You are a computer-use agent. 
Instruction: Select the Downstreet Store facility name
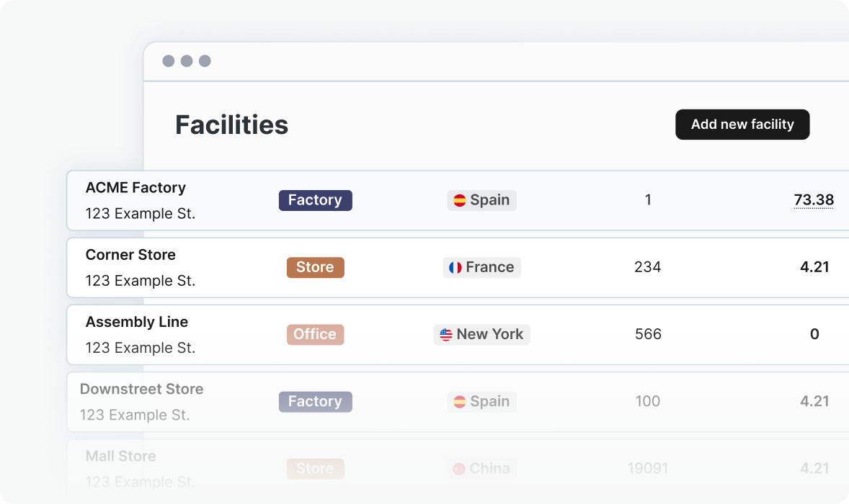(x=141, y=389)
